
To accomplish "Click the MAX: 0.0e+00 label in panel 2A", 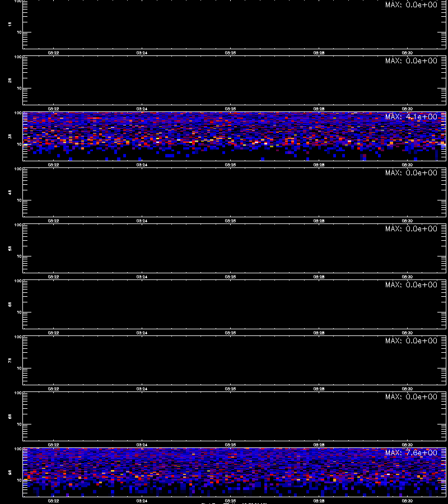I will coord(411,60).
